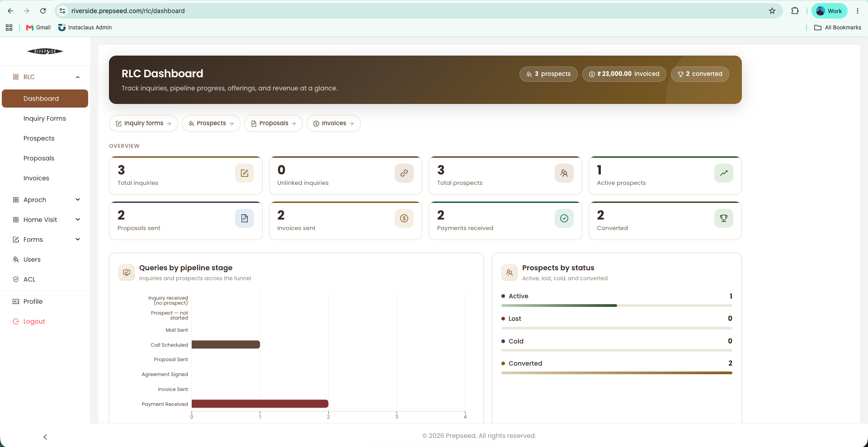Click the Invoices sent dollar icon

(404, 218)
